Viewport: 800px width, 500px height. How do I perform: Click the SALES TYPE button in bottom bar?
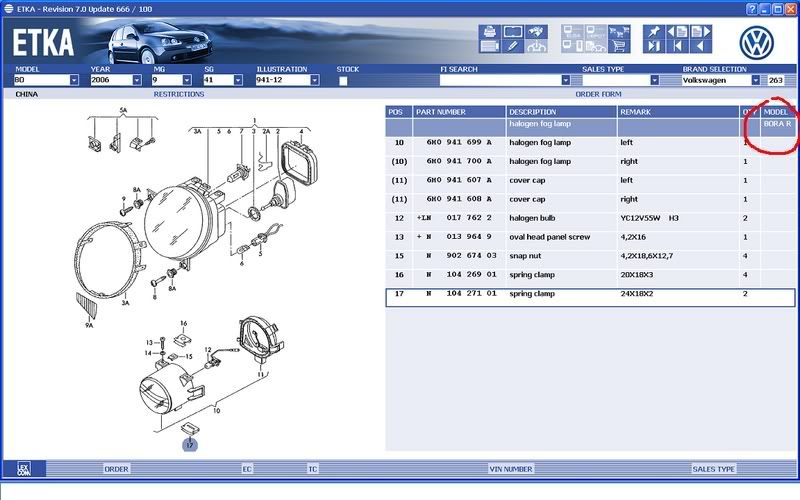click(713, 468)
